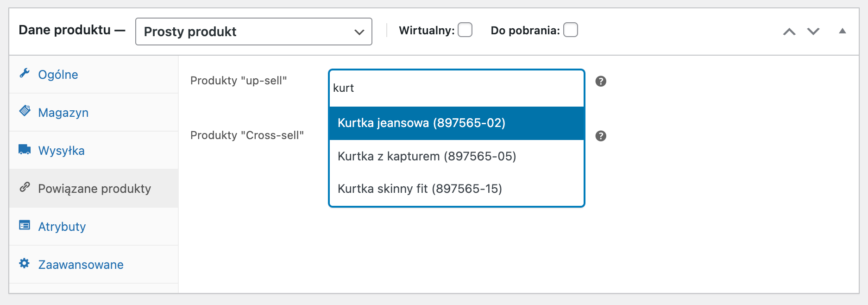The width and height of the screenshot is (868, 305).
Task: Enable the Do pobrania checkbox
Action: pos(571,30)
